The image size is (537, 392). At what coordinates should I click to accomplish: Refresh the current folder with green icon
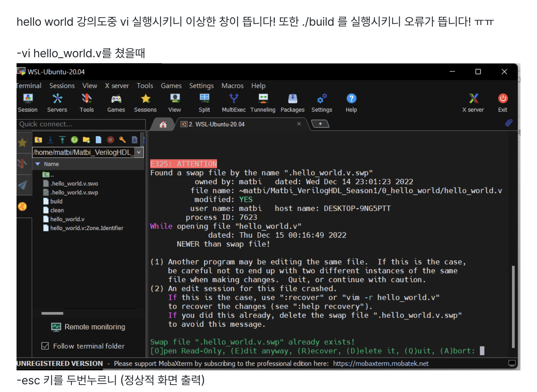point(75,139)
